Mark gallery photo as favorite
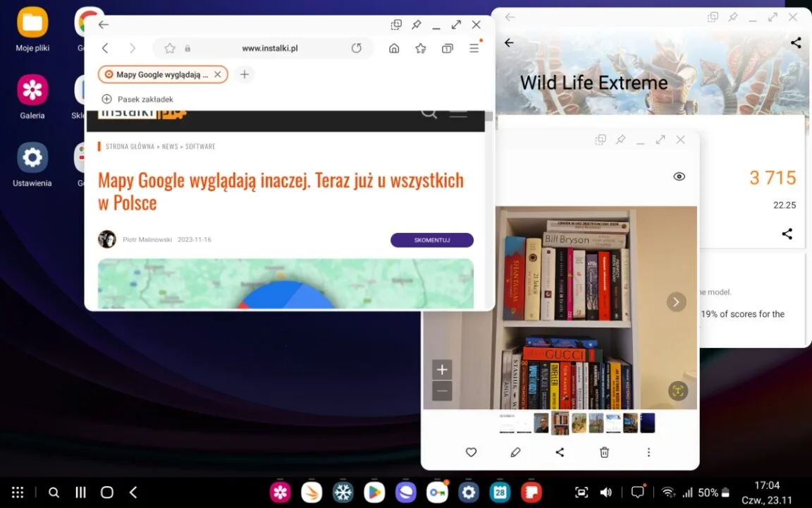Viewport: 812px width, 508px height. click(472, 452)
